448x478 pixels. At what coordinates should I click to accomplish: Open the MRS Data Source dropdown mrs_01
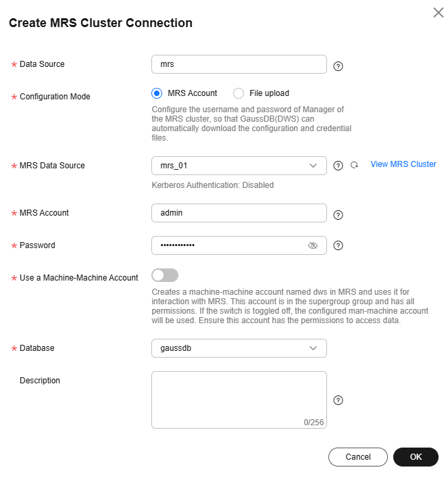pyautogui.click(x=239, y=166)
